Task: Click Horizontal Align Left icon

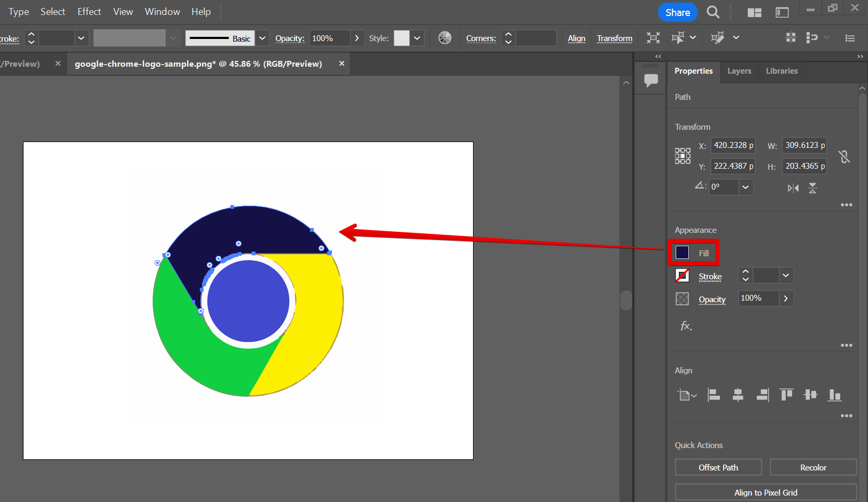Action: click(x=714, y=395)
